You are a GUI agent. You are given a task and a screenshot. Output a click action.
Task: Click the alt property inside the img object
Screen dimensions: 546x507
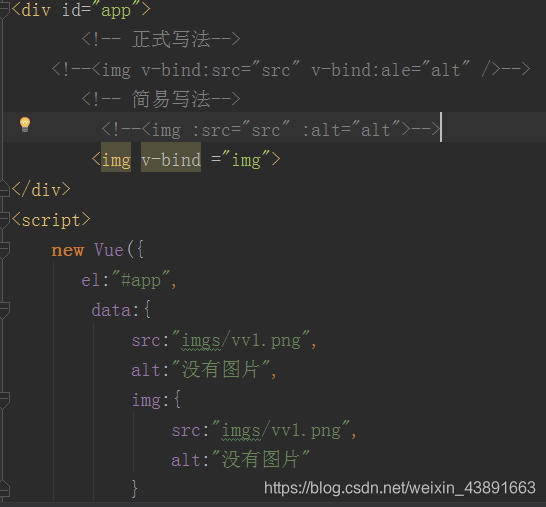pyautogui.click(x=186, y=460)
